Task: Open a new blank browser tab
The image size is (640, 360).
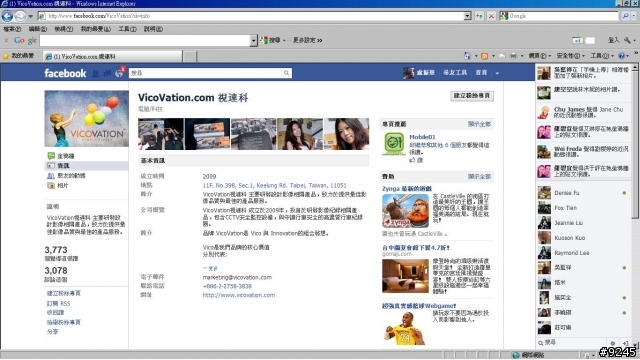Action: (x=190, y=57)
